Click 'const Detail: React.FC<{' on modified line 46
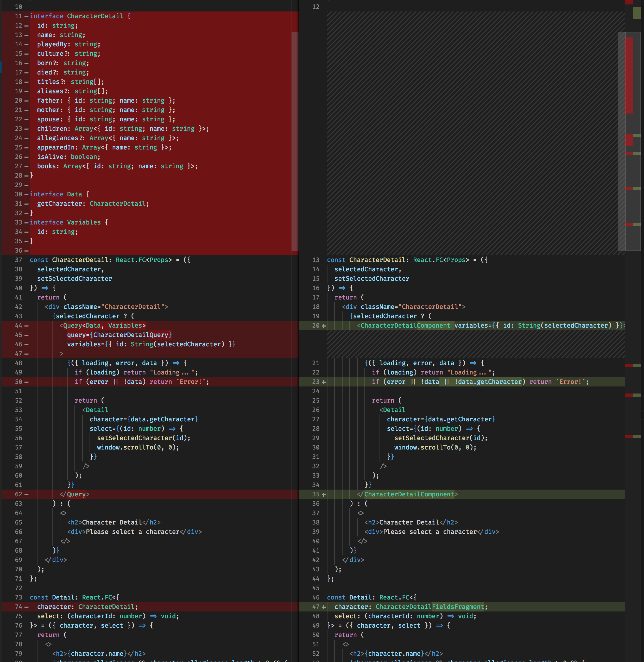 click(x=372, y=597)
